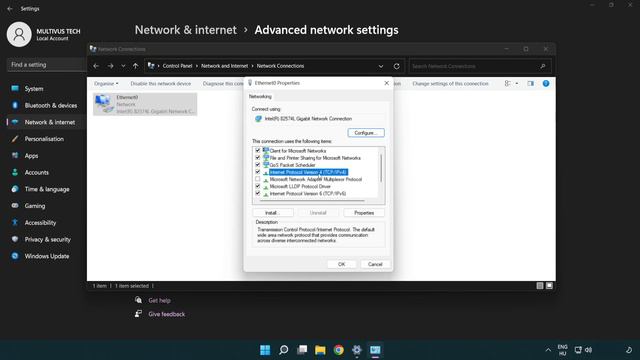
Task: Open Bluetooth & devices settings
Action: [x=51, y=105]
